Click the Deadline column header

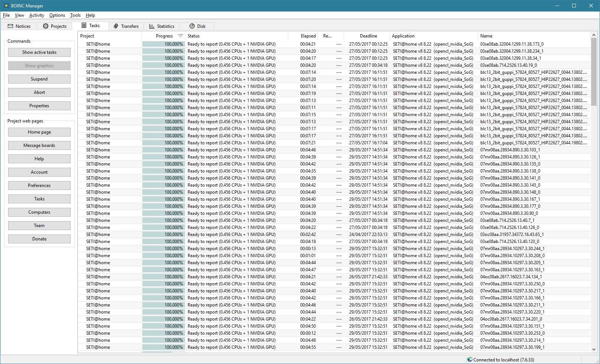click(x=367, y=36)
